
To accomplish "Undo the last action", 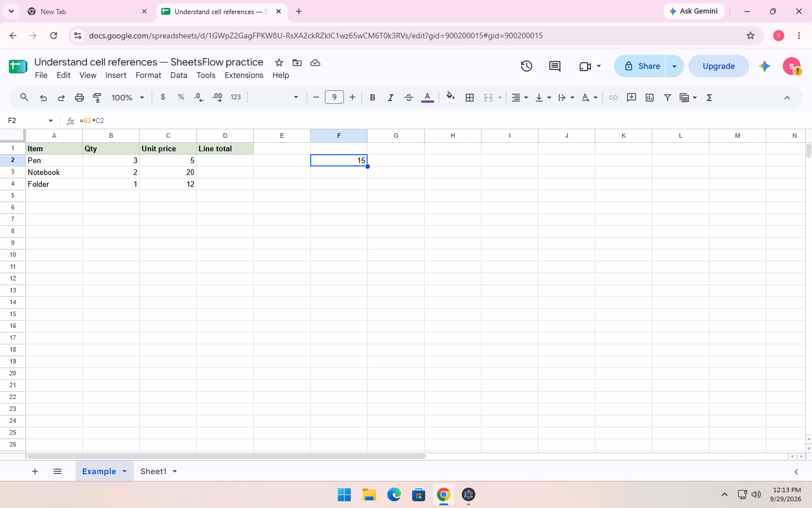I will (x=43, y=98).
